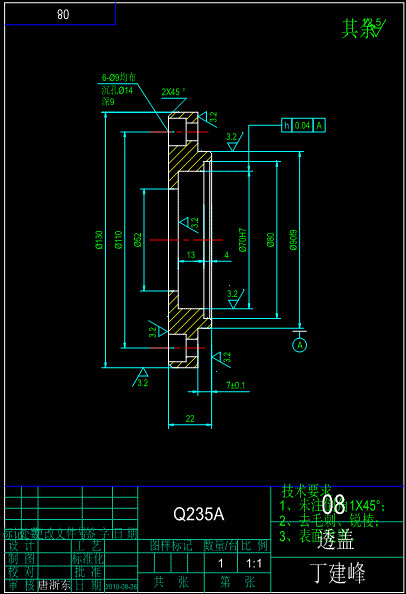
Task: Click the "80" label in the top box
Action: click(63, 14)
